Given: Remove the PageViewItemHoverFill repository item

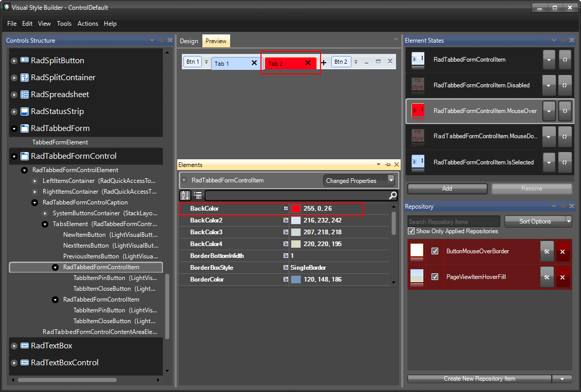Looking at the screenshot, I should pos(563,277).
